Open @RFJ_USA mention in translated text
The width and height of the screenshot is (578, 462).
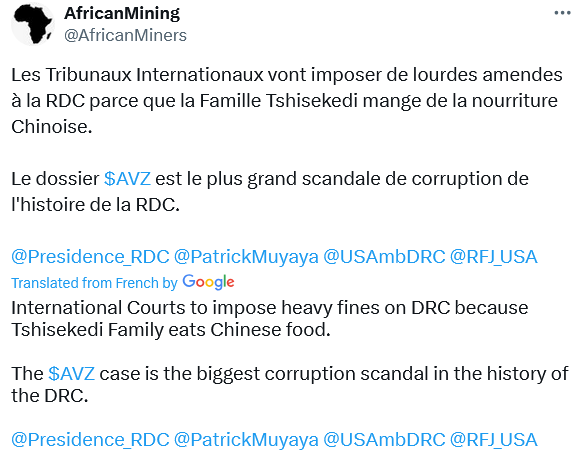point(494,440)
